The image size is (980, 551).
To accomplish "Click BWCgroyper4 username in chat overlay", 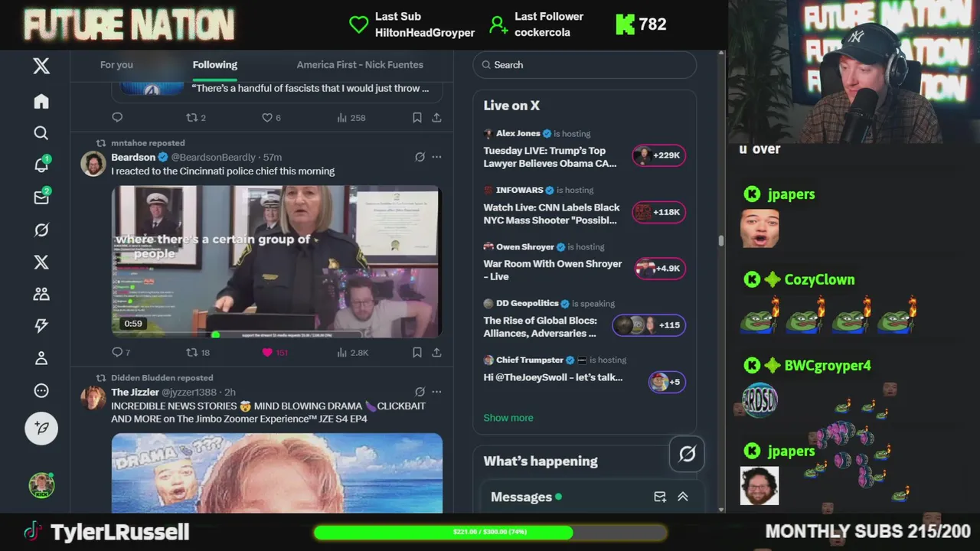I will point(828,366).
